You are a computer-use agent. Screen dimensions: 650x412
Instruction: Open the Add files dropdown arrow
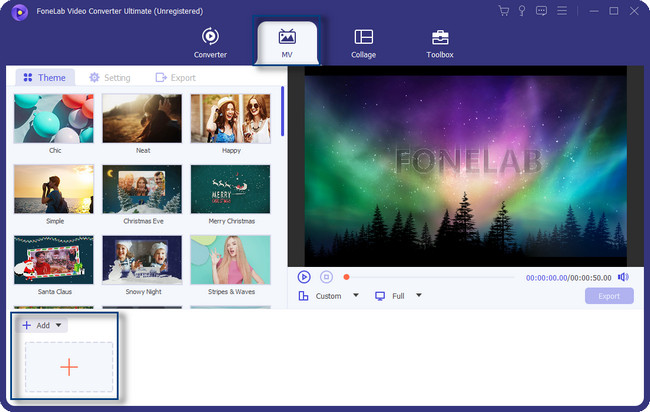point(59,325)
